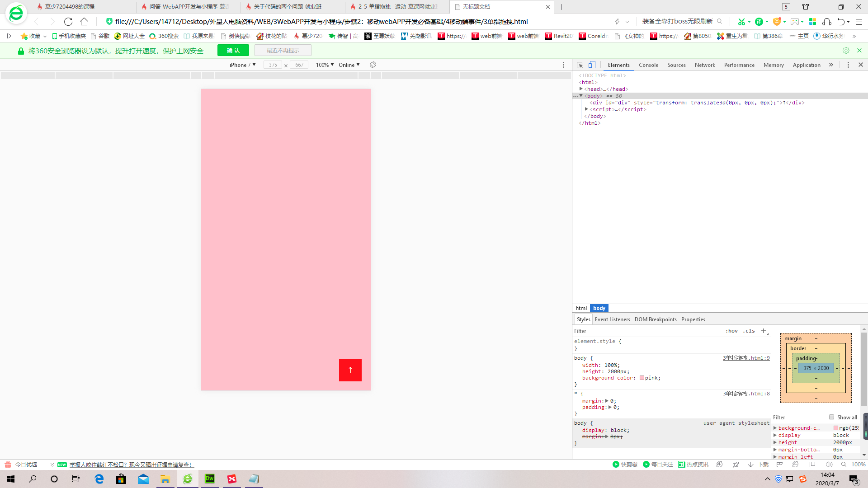Open the iPhone 7 device dropdown
The image size is (868, 488).
click(243, 65)
